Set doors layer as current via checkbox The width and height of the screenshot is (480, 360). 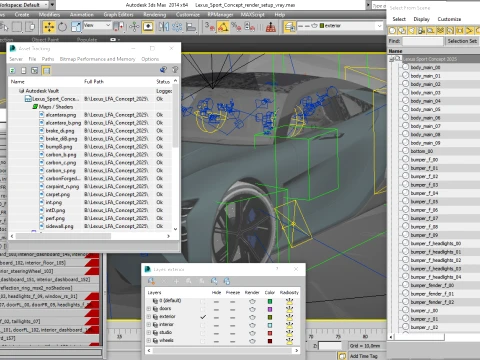203,309
